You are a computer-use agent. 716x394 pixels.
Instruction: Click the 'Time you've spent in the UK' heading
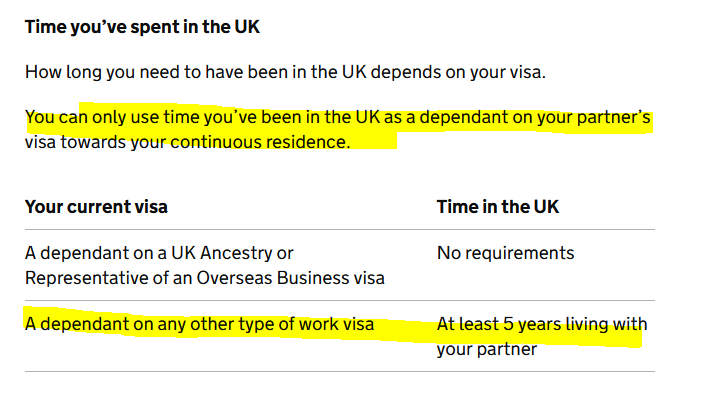point(142,27)
